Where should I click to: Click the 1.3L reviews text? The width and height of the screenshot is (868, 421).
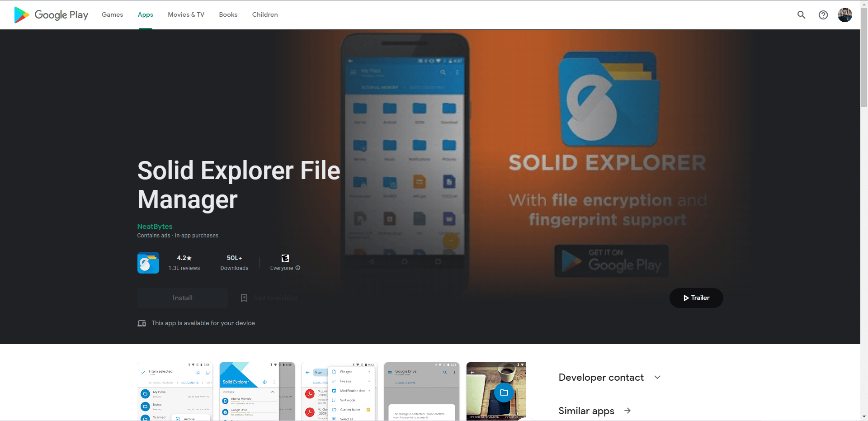[x=184, y=268]
